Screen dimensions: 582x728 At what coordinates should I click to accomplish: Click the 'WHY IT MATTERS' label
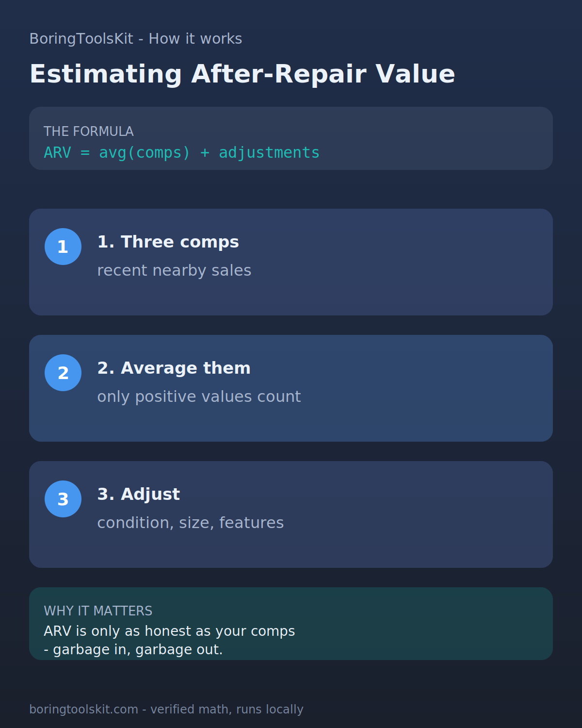point(98,611)
